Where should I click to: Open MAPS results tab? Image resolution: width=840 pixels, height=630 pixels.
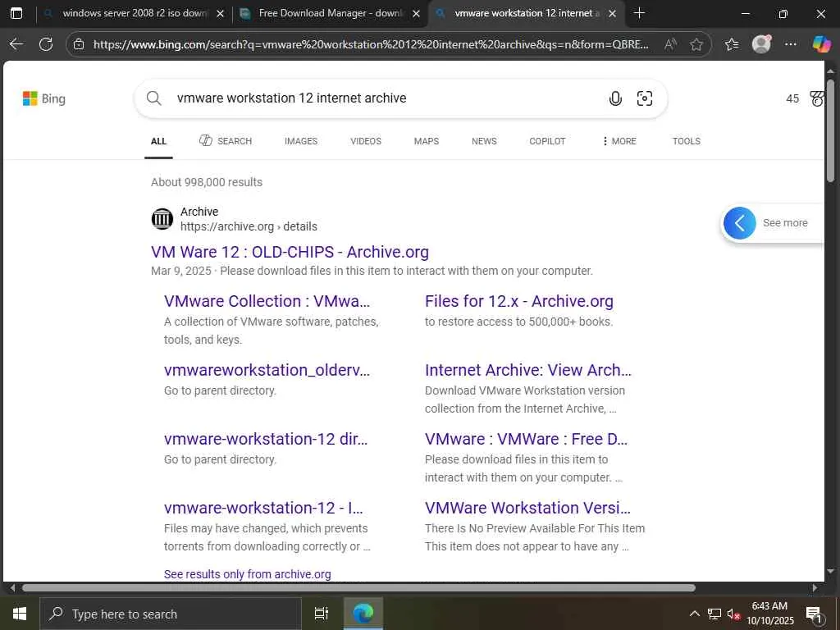click(427, 141)
